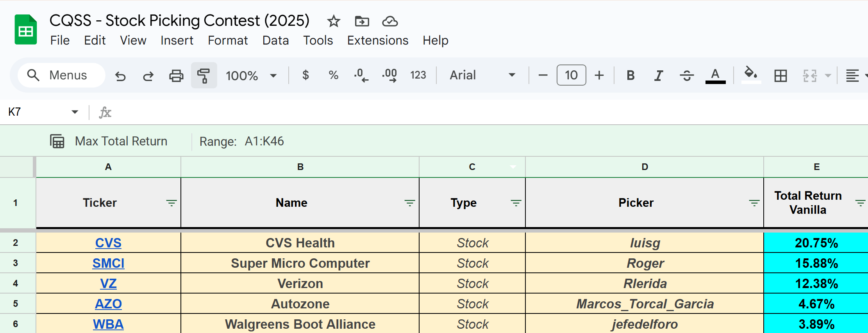The width and height of the screenshot is (868, 333).
Task: Expand the K7 name box dropdown
Action: (75, 112)
